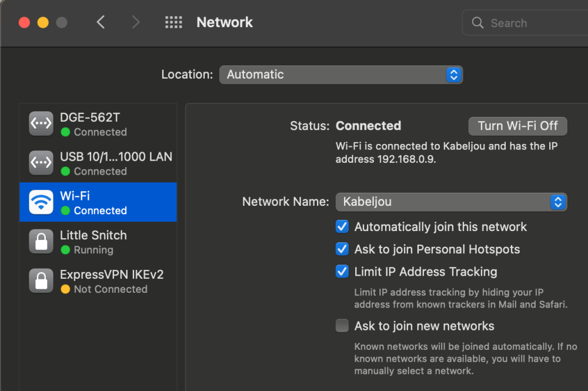
Task: Click the Network Name label
Action: pyautogui.click(x=285, y=202)
